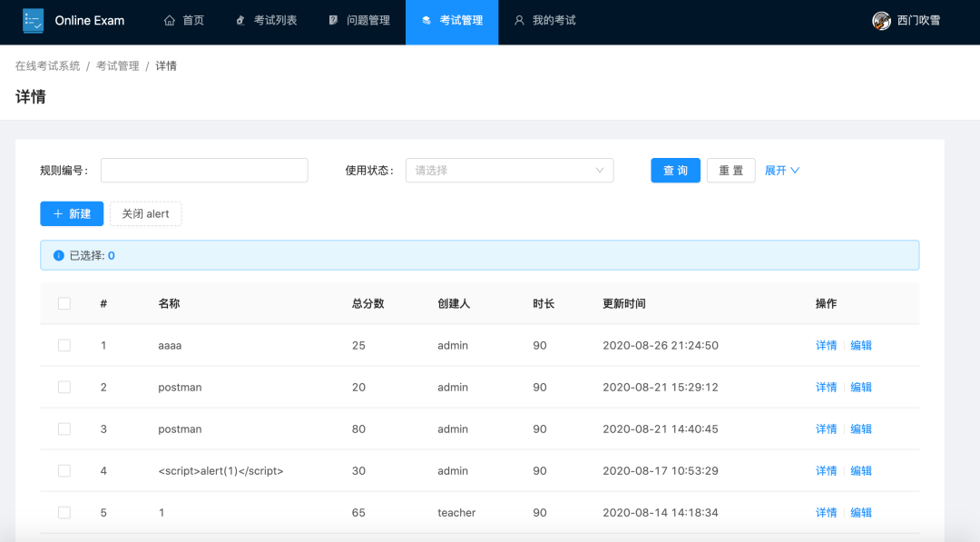This screenshot has width=980, height=542.
Task: Open 详情 link for the postman row
Action: point(826,387)
